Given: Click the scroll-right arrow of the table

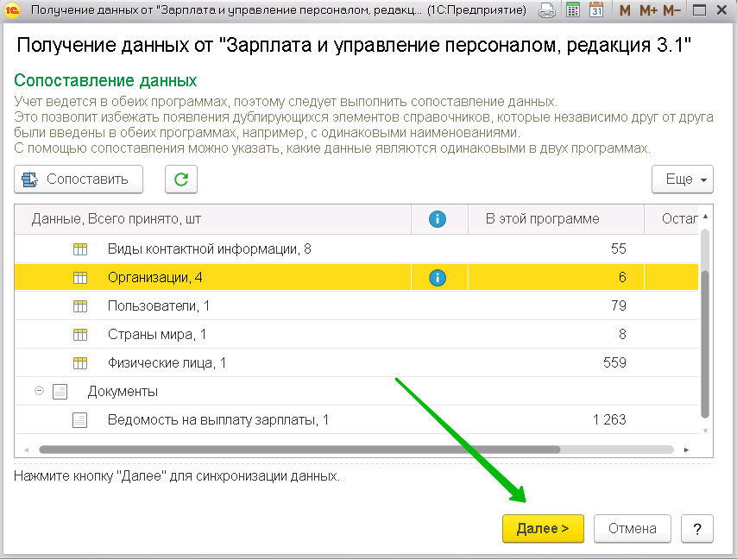Looking at the screenshot, I should pos(687,450).
